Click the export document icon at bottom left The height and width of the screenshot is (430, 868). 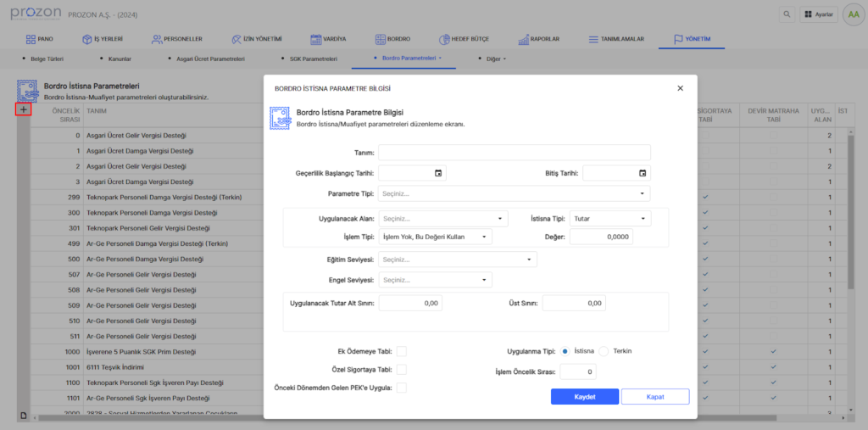click(24, 415)
